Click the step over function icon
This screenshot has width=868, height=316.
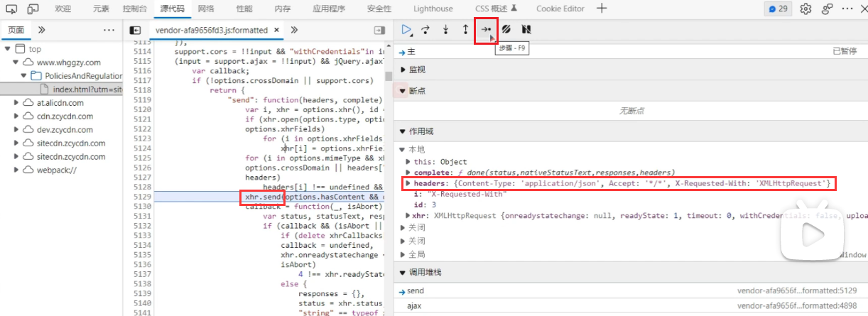tap(426, 30)
